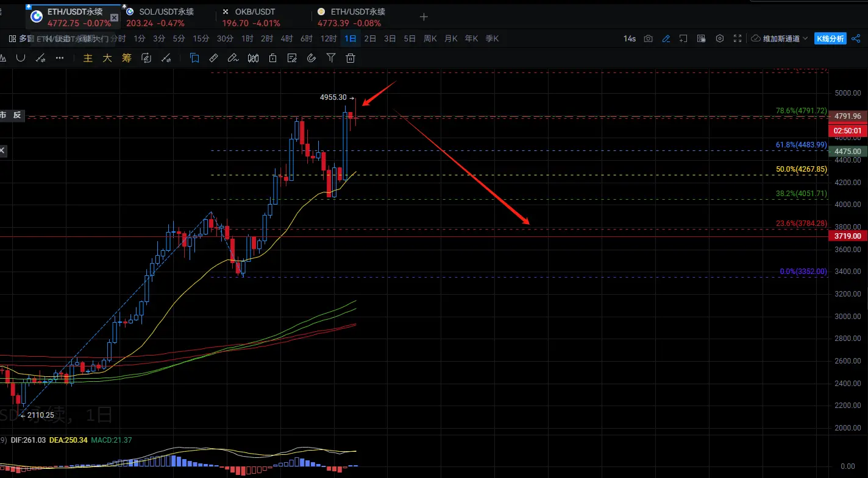Click the replay refresh square icon
868x478 pixels.
point(146,58)
